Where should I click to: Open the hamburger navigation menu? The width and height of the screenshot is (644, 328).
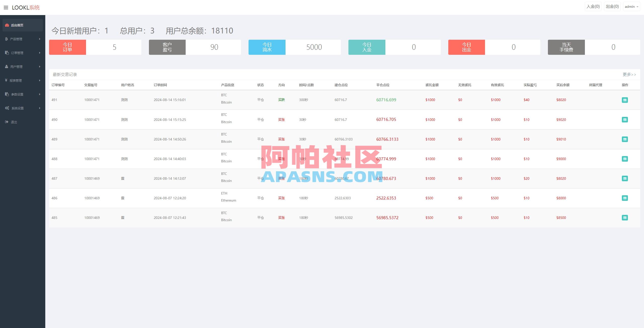click(x=6, y=8)
